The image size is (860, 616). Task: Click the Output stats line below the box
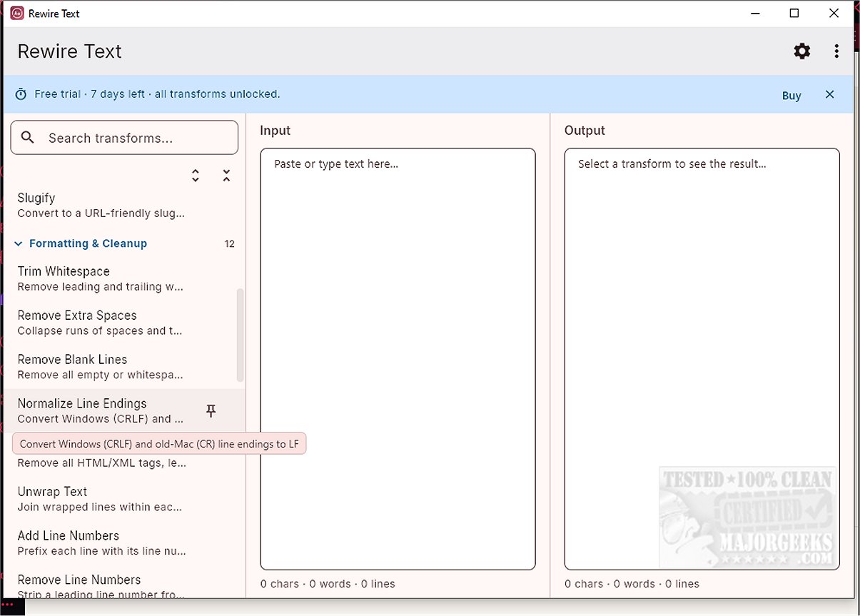(x=632, y=584)
